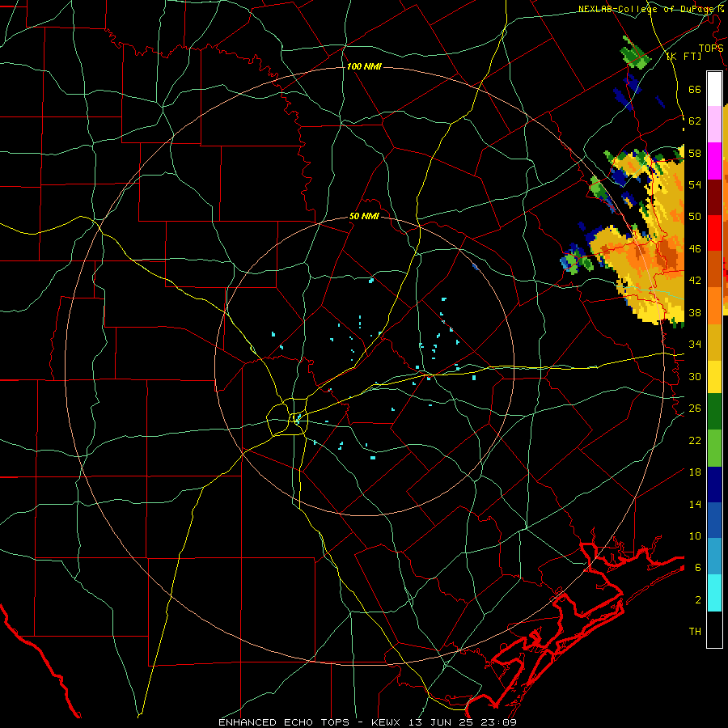728x728 pixels.
Task: Click the legend value "62"
Action: pyautogui.click(x=695, y=121)
